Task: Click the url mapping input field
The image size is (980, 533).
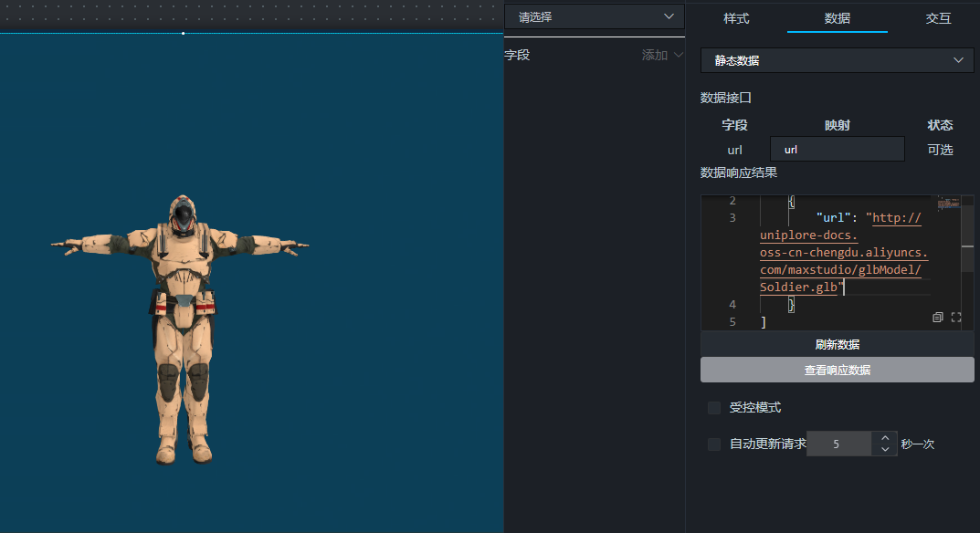Action: tap(837, 150)
